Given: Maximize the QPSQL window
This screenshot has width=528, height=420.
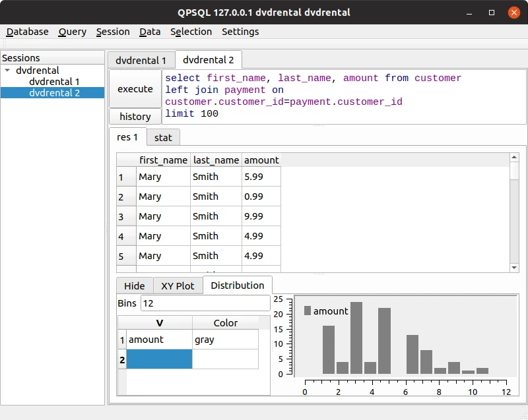Looking at the screenshot, I should 492,13.
